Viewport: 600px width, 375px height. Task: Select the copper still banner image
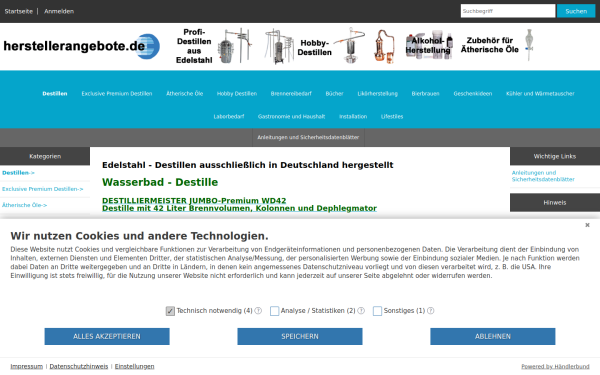point(384,46)
